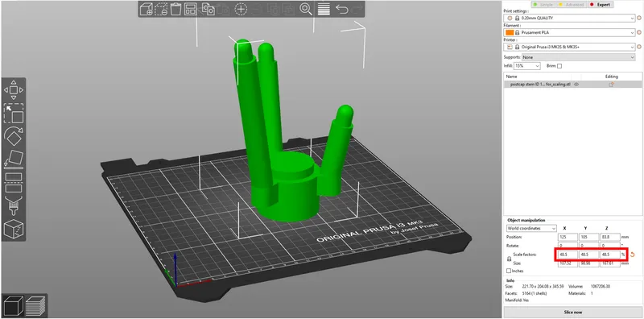
Task: Select the Move tool in left toolbar
Action: pos(14,89)
